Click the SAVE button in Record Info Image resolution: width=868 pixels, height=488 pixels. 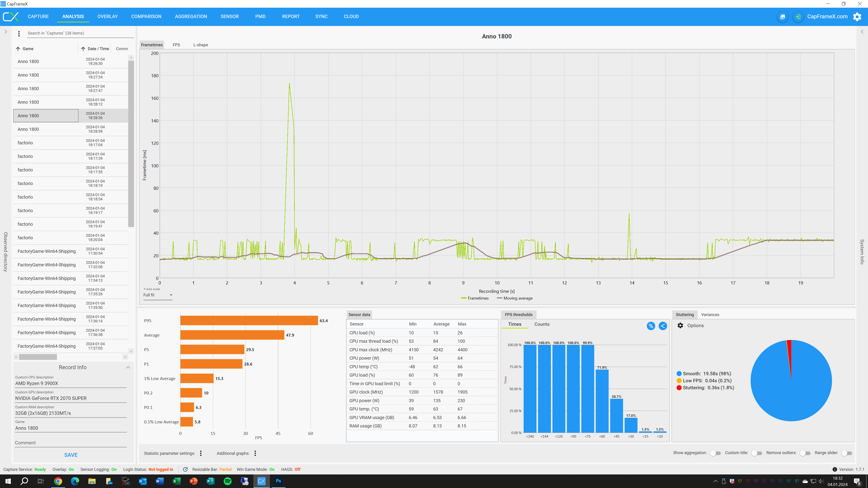pyautogui.click(x=71, y=455)
